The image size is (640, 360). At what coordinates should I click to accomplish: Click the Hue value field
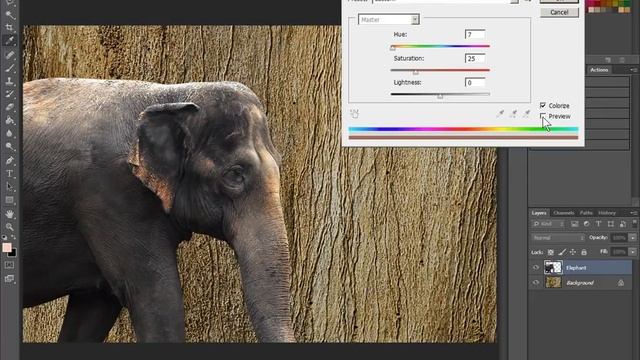(x=475, y=34)
